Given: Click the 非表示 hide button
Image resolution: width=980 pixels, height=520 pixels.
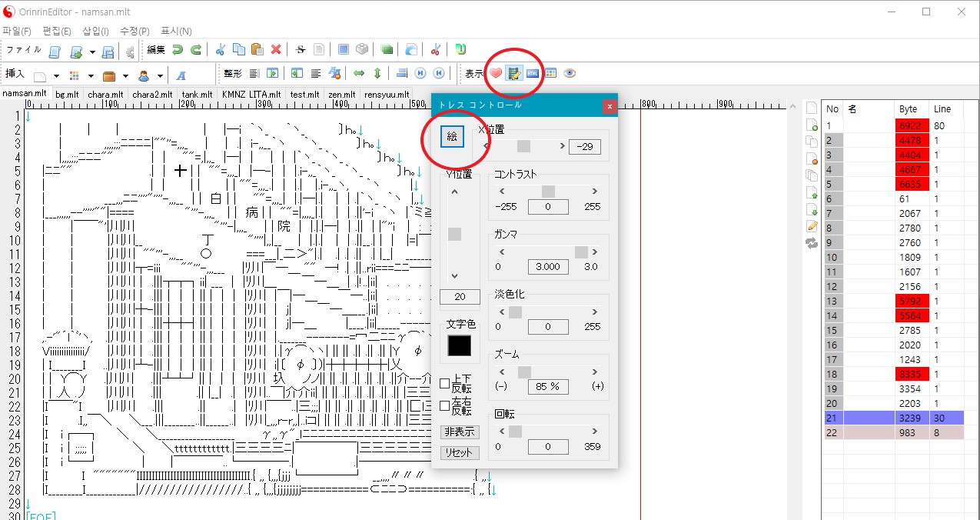Looking at the screenshot, I should [460, 432].
